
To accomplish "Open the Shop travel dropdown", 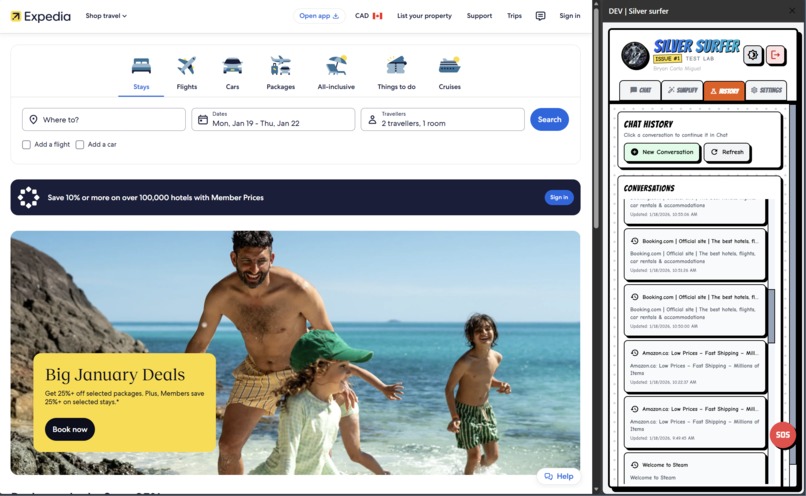I will (x=106, y=16).
